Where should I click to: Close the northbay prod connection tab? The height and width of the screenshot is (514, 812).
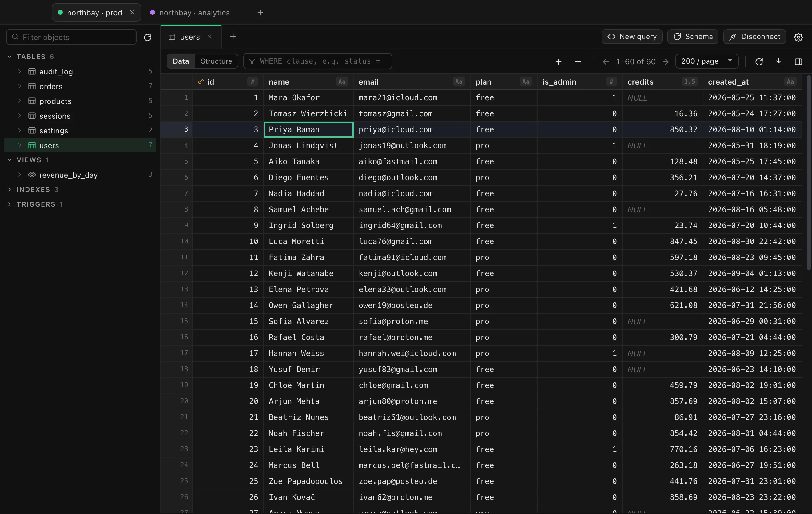click(x=132, y=13)
